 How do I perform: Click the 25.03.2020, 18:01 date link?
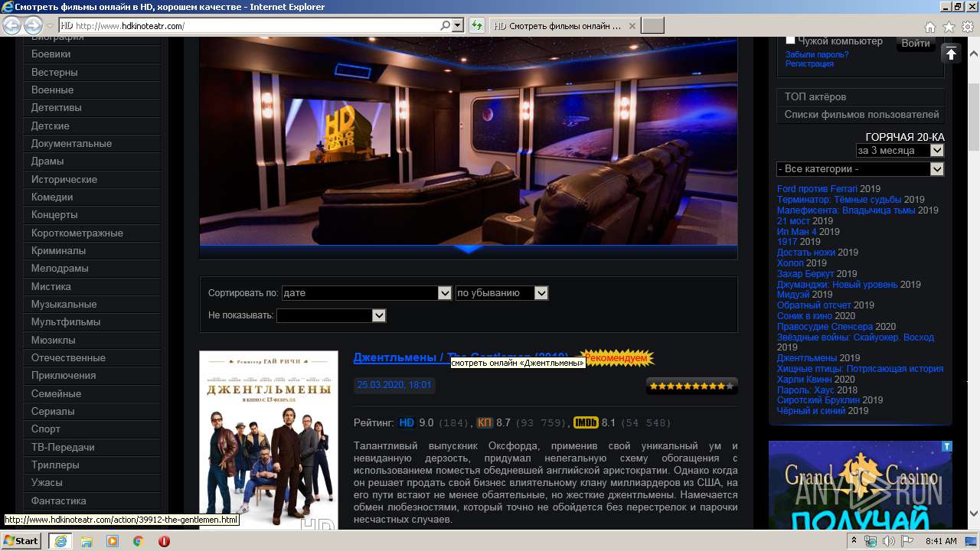click(394, 385)
